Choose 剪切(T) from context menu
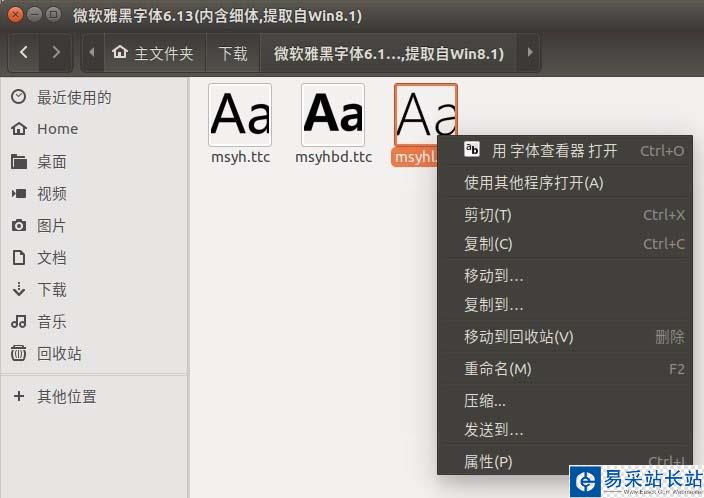Viewport: 704px width, 498px height. tap(565, 215)
